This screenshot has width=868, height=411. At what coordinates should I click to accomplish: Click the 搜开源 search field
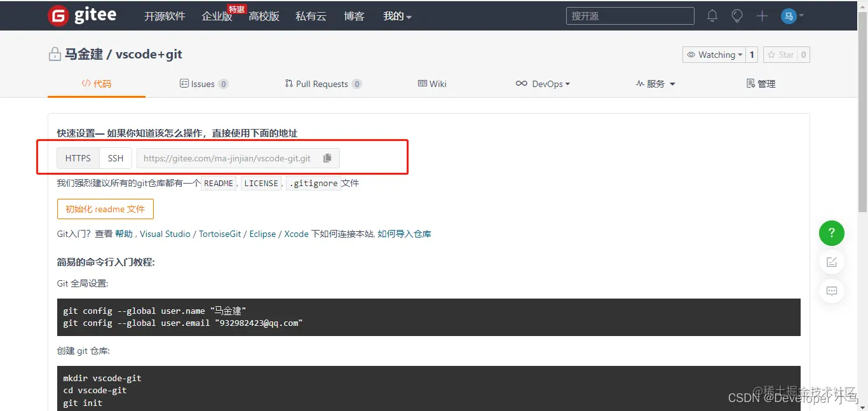630,16
